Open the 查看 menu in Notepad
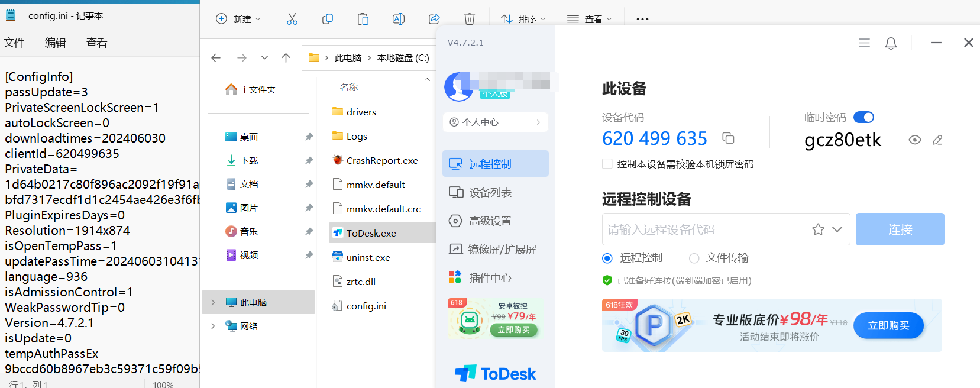Image resolution: width=980 pixels, height=388 pixels. pos(97,43)
